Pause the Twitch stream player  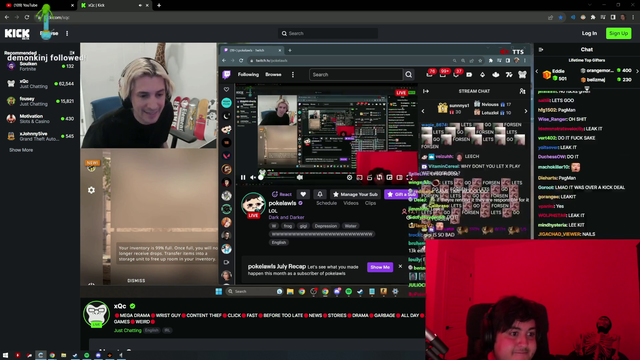pos(243,178)
